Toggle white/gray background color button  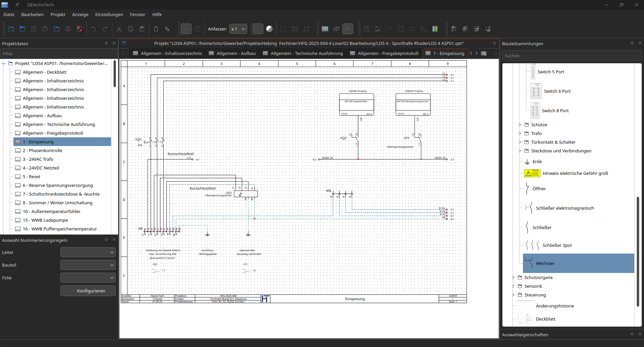point(269,29)
